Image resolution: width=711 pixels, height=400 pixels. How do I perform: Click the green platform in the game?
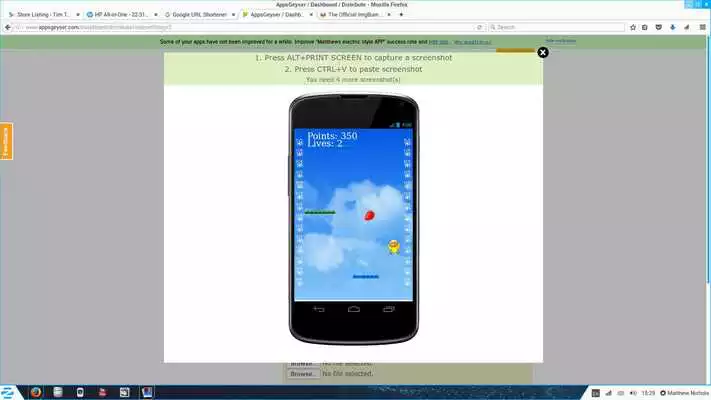click(320, 213)
